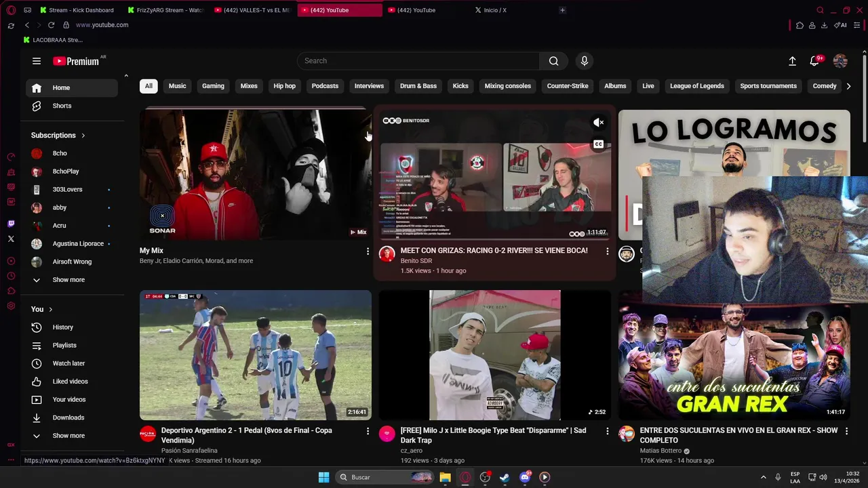
Task: Open Benito SDR channel link
Action: tap(416, 261)
